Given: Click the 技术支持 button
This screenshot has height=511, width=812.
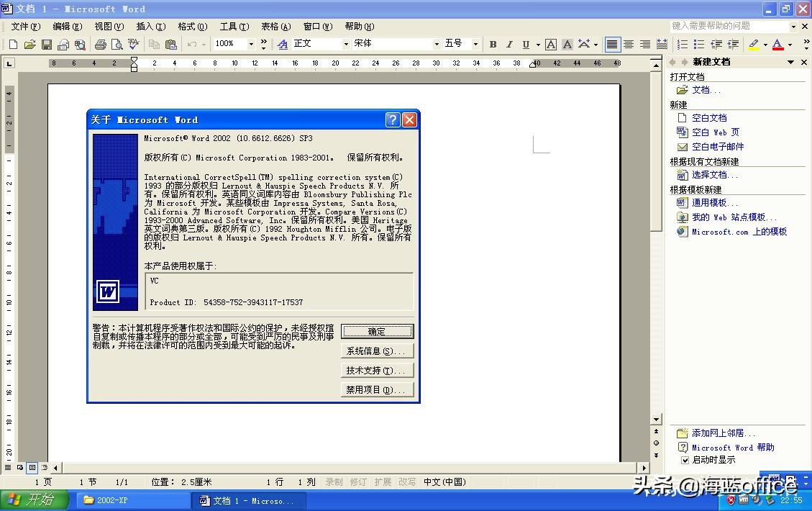Looking at the screenshot, I should click(x=377, y=371).
